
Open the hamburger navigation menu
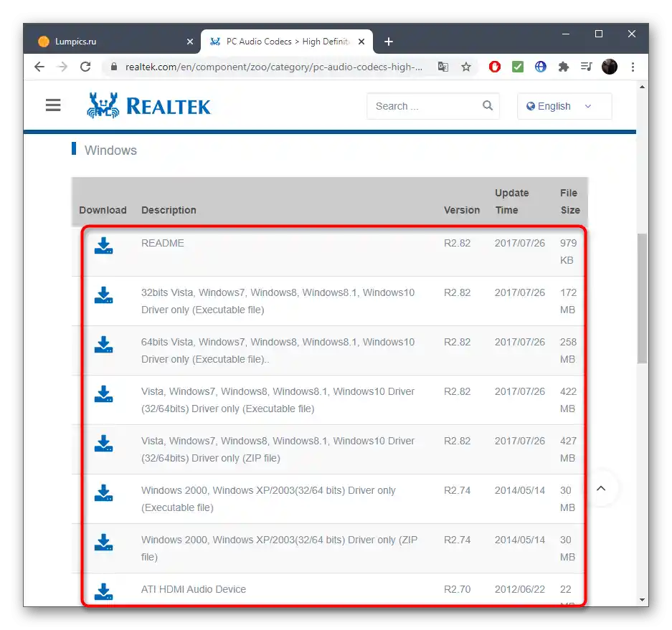click(53, 105)
